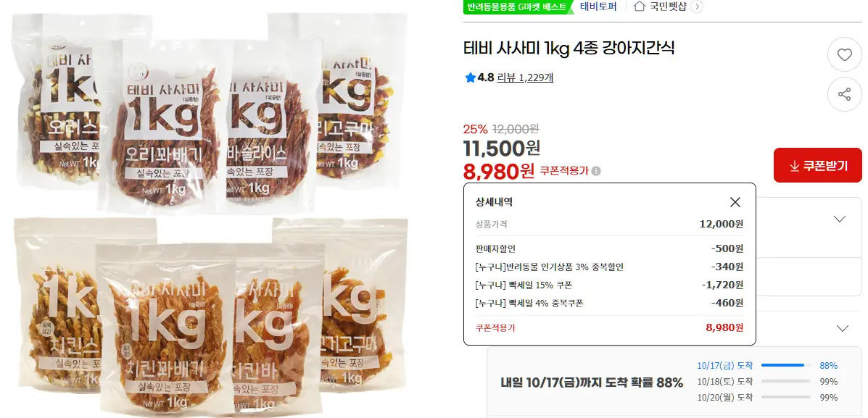
Task: Click info icon next to 쿠폰적용가
Action: (x=595, y=171)
